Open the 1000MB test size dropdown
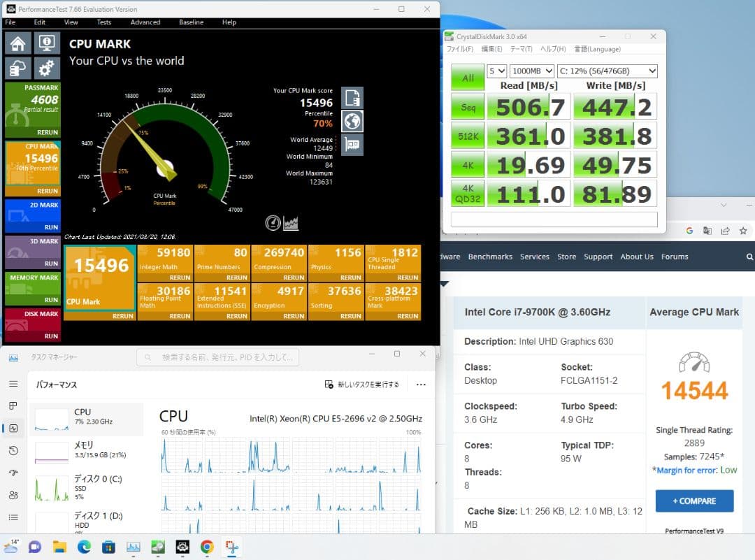This screenshot has width=755, height=560. [531, 71]
